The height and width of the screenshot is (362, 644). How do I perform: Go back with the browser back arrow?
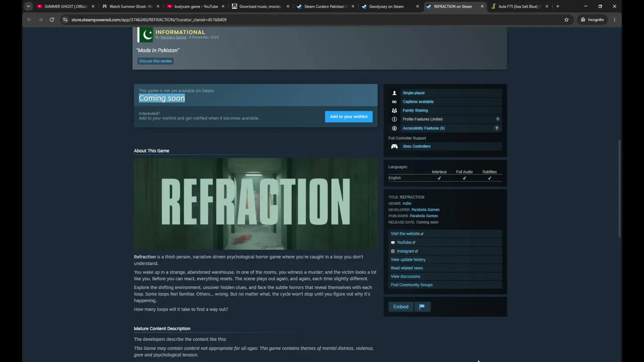29,20
